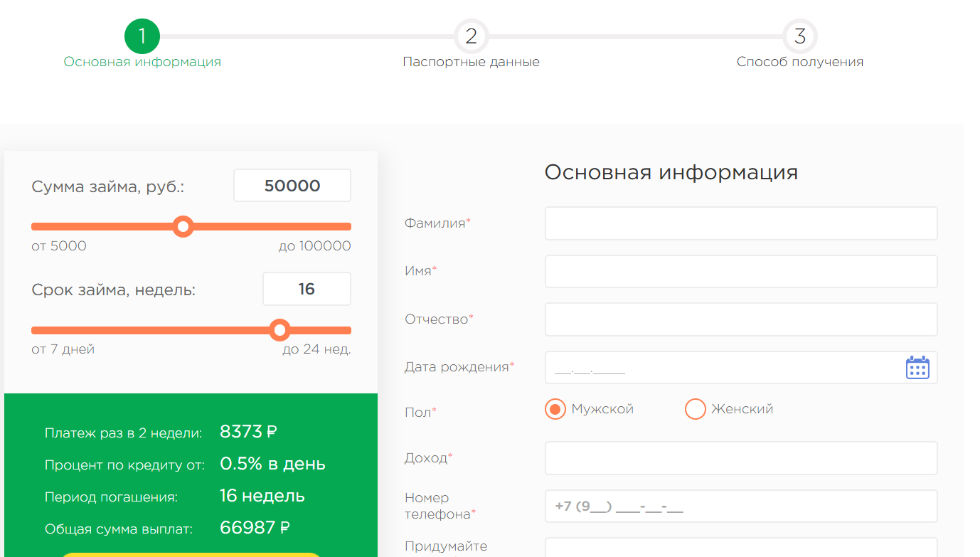980x557 pixels.
Task: Click the rate value '0.5% в день'
Action: (272, 464)
